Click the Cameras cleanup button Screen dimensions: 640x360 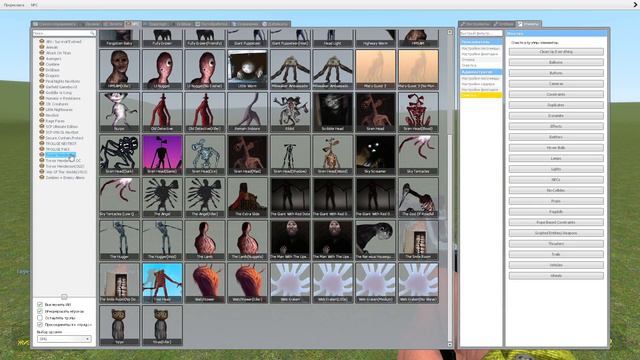click(556, 84)
